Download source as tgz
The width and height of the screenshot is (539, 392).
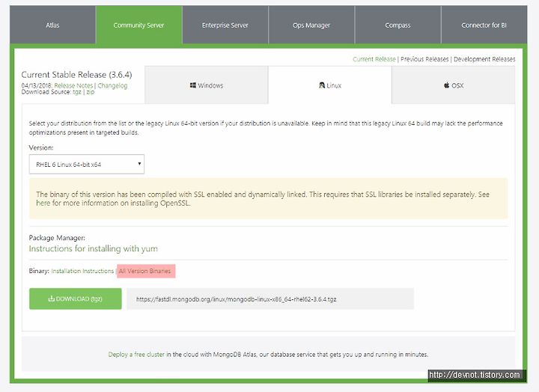pos(77,92)
